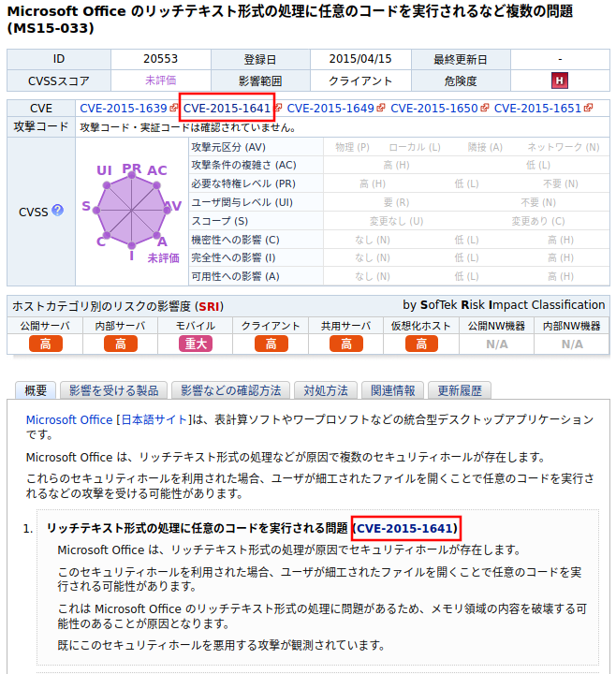Open the CVE-2015-1649 link

point(330,109)
